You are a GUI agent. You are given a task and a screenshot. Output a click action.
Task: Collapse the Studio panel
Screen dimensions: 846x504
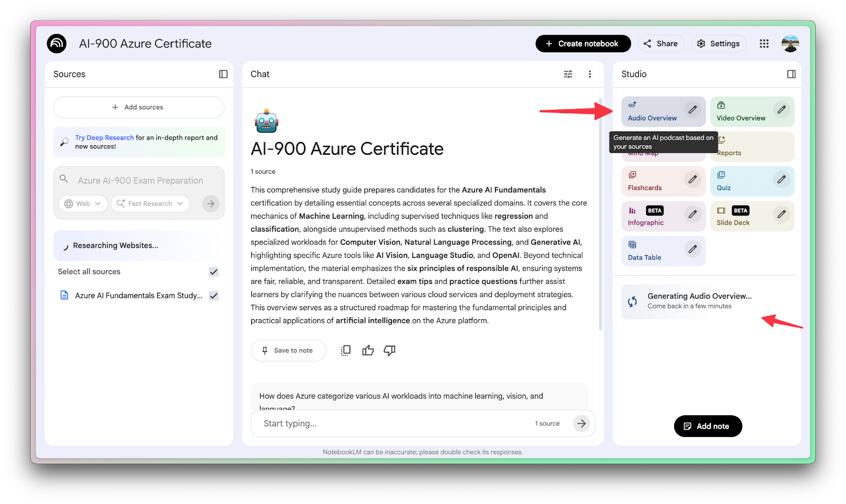coord(791,74)
